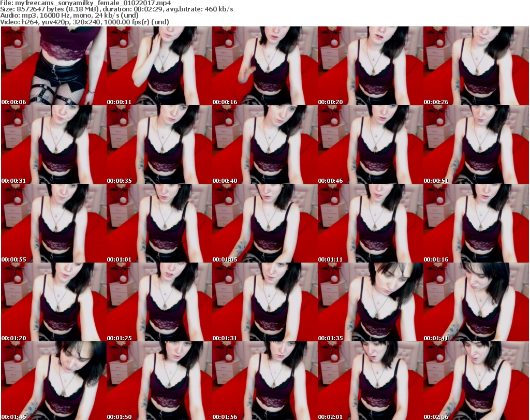
Task: Choose the thumbnail labeled 00:01:20
Action: click(53, 302)
